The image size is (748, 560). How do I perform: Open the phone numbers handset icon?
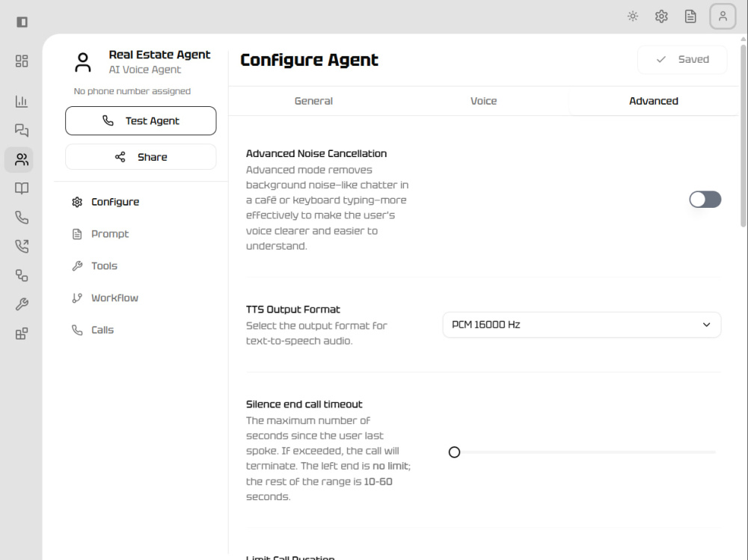pos(22,218)
